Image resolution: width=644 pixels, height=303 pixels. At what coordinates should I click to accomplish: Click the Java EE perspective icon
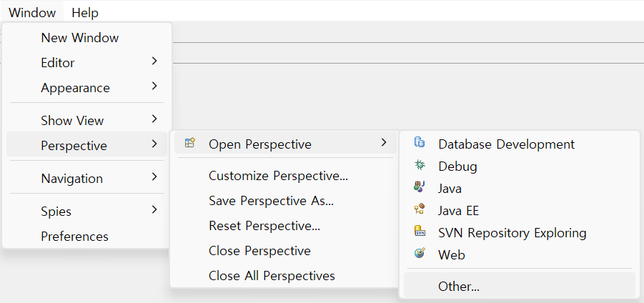[x=420, y=210]
